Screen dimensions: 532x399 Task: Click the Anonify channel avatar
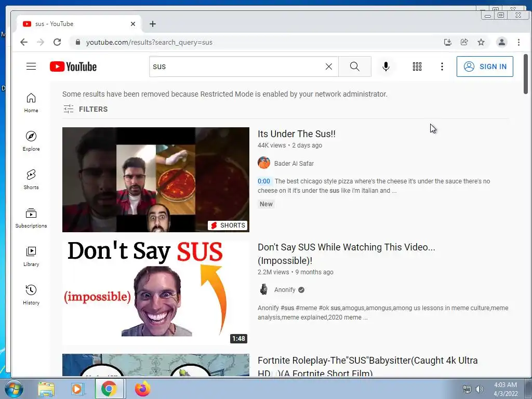264,290
